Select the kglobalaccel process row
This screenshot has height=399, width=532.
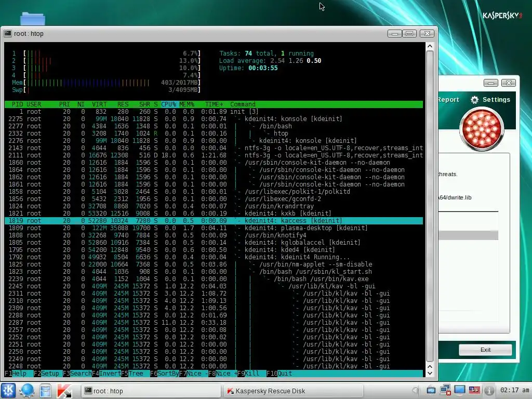coord(214,242)
